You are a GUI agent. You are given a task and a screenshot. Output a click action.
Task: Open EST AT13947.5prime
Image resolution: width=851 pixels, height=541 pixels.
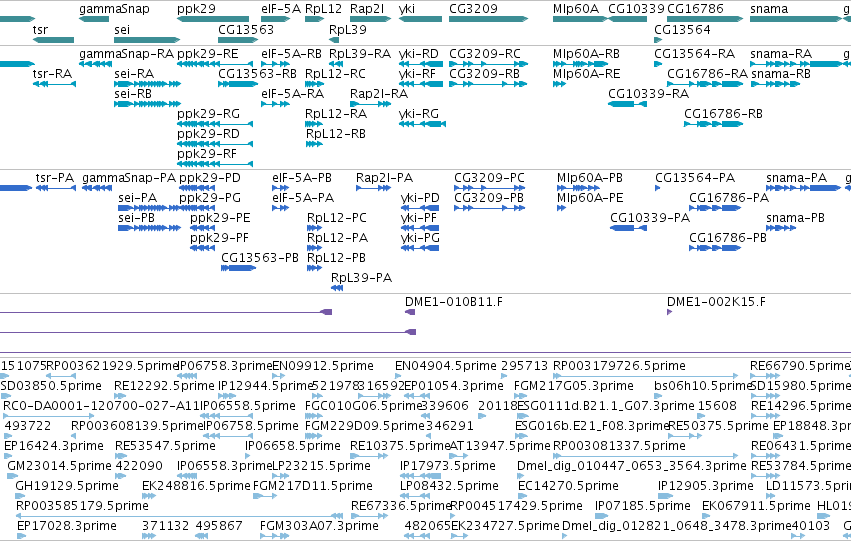tap(500, 447)
